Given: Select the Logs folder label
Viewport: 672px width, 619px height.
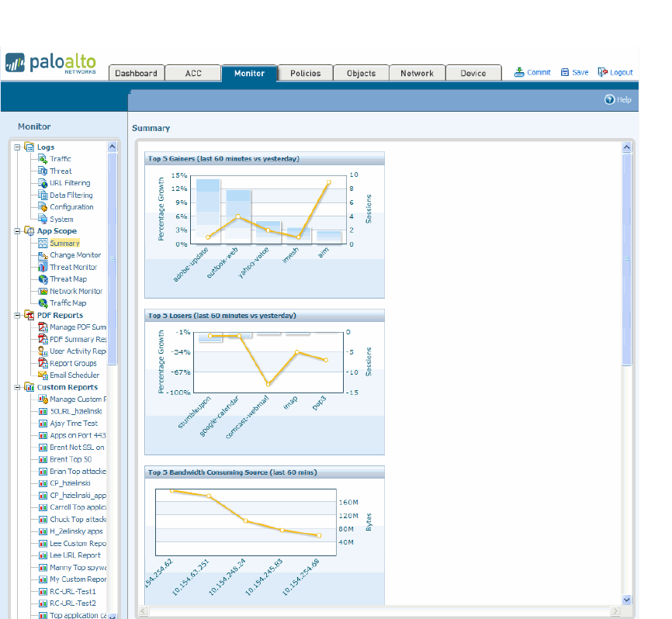Looking at the screenshot, I should pyautogui.click(x=46, y=147).
